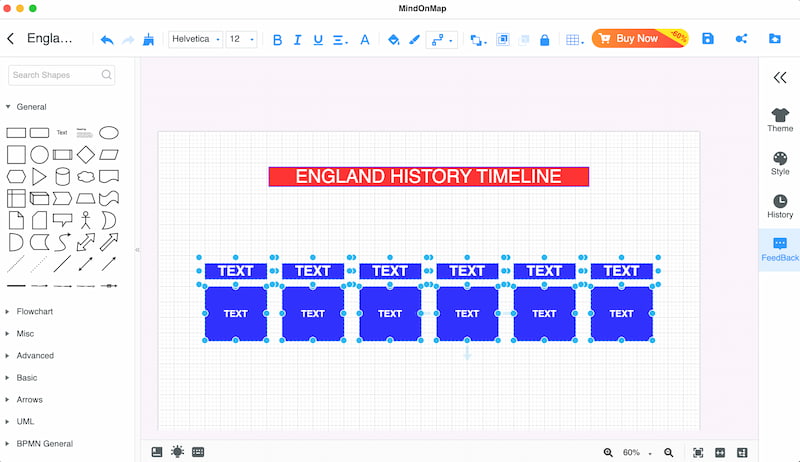
Task: Click the line color pen icon
Action: click(x=414, y=39)
